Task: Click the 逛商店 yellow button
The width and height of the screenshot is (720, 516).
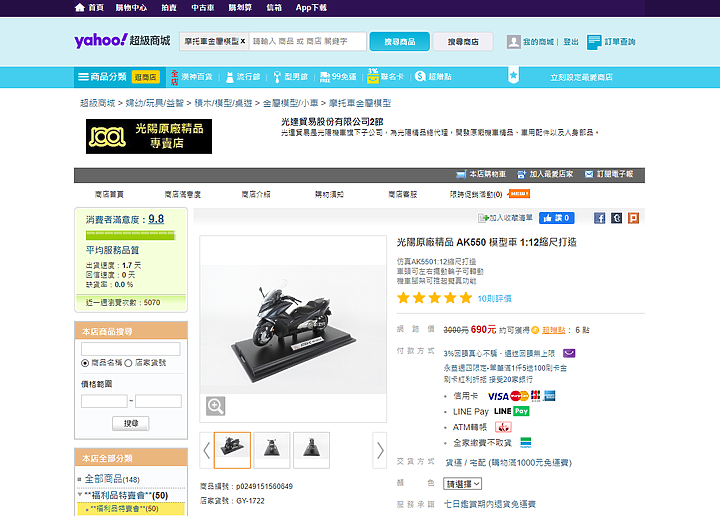Action: (x=146, y=77)
